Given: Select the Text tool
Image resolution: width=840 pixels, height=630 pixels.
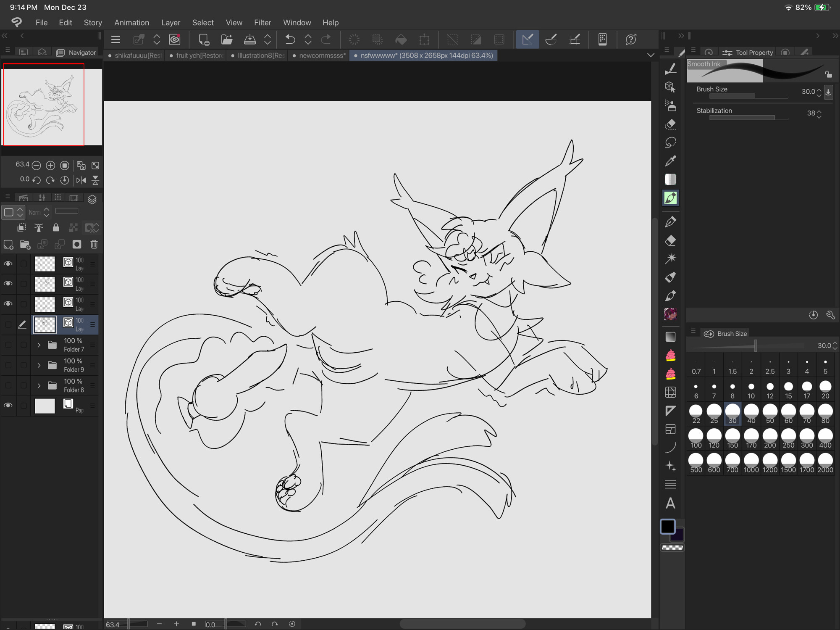Looking at the screenshot, I should [x=670, y=503].
